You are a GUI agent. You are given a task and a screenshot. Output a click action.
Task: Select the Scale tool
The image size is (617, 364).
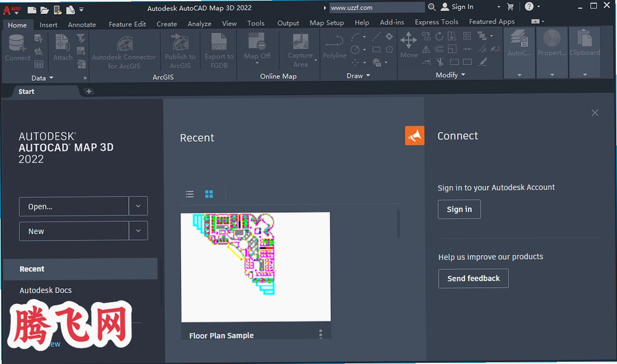[453, 49]
